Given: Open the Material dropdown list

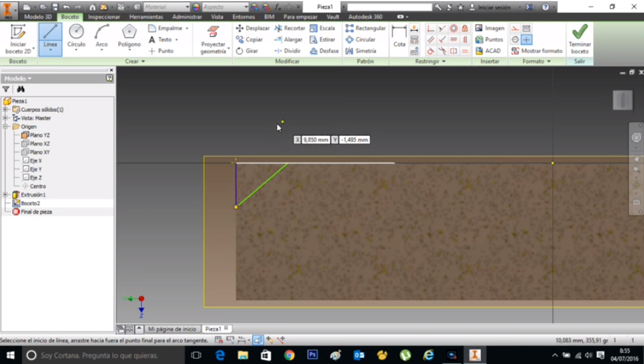Looking at the screenshot, I should click(187, 7).
